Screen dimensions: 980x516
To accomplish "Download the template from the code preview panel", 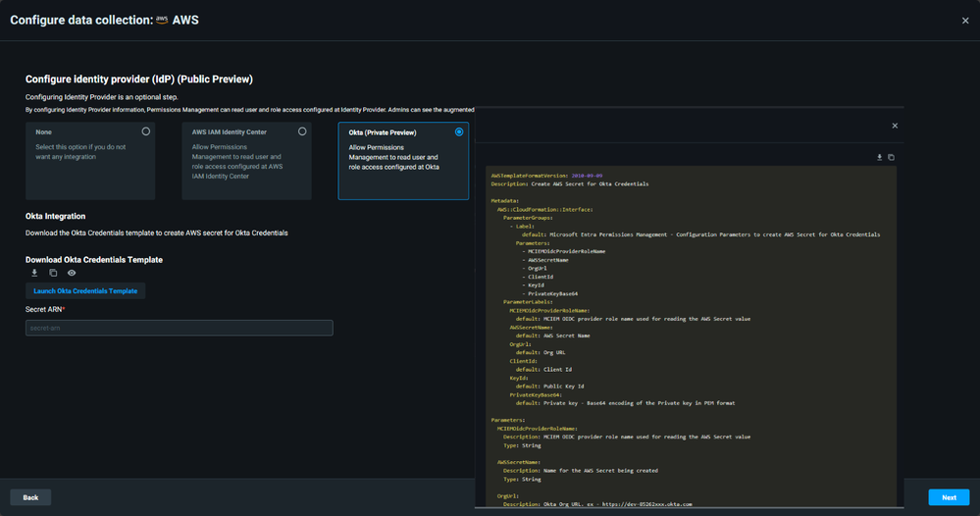I will click(x=879, y=157).
